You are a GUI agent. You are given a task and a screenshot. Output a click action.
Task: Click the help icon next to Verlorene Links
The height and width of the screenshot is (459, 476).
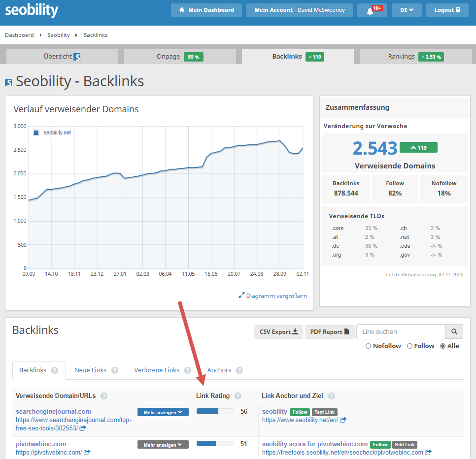click(x=188, y=370)
